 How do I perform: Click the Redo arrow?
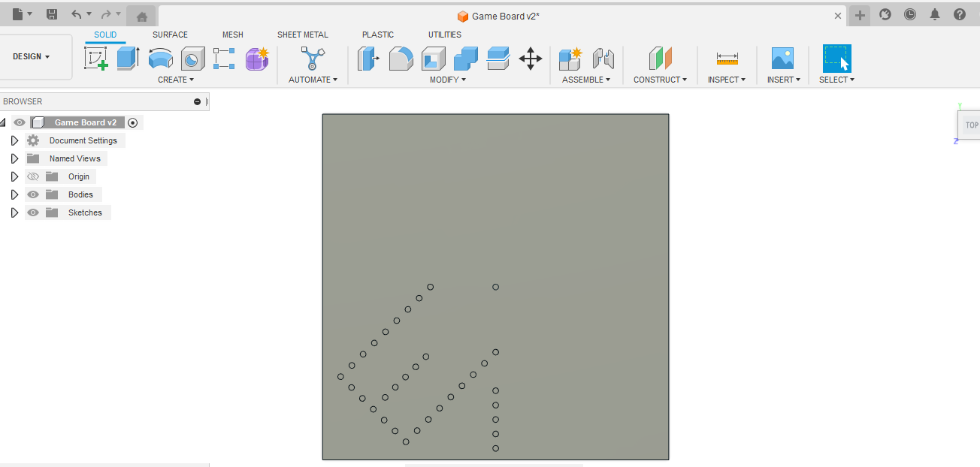click(x=106, y=14)
